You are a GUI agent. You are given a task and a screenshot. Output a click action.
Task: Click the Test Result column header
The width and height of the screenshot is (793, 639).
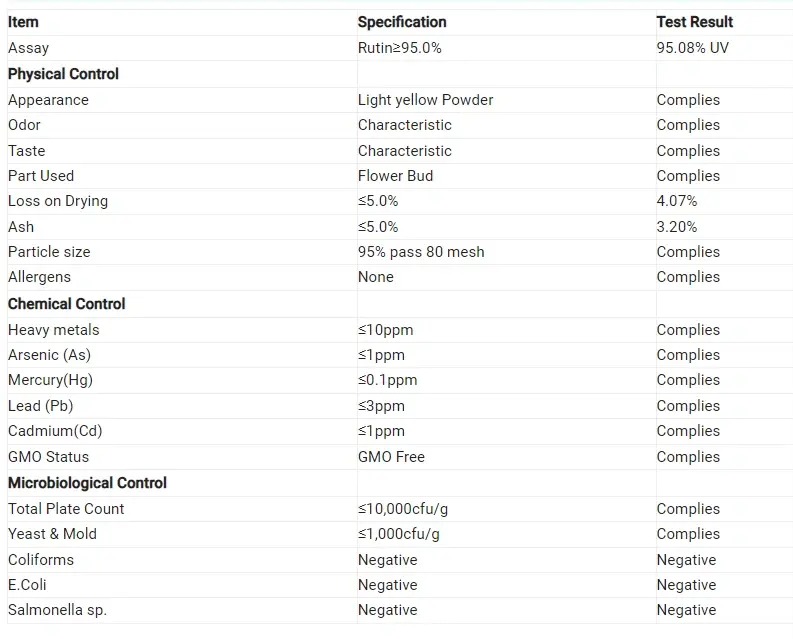[x=694, y=22]
